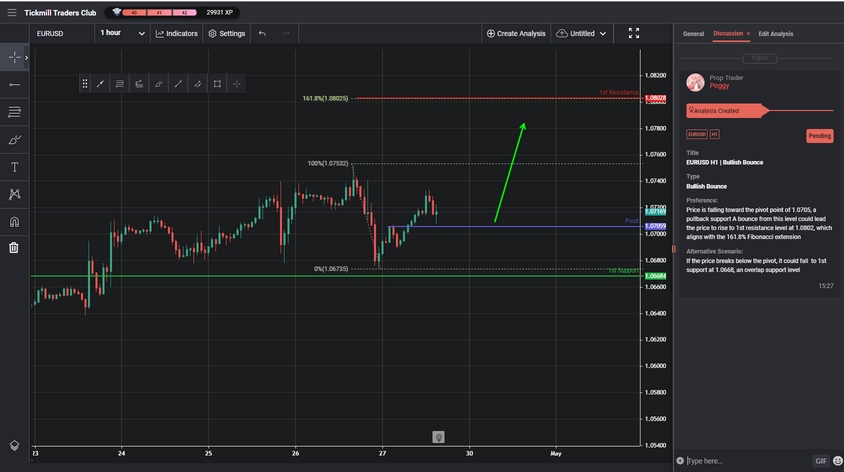The width and height of the screenshot is (844, 472).
Task: Open the Untitled layout dropdown
Action: (x=581, y=33)
